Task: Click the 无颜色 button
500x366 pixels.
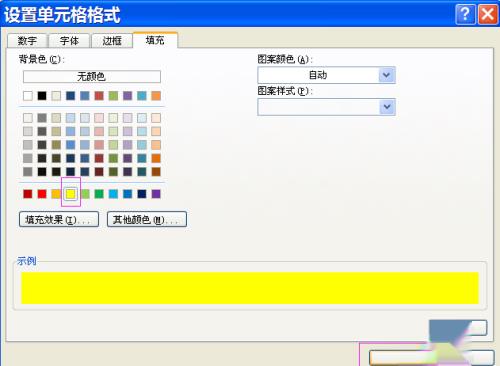Action: [92, 77]
